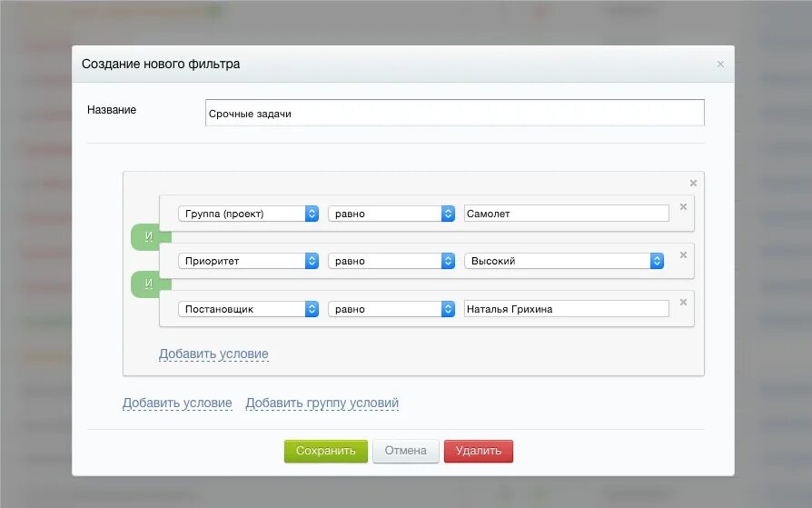812x508 pixels.
Task: Close the filter creation dialog
Action: [720, 65]
